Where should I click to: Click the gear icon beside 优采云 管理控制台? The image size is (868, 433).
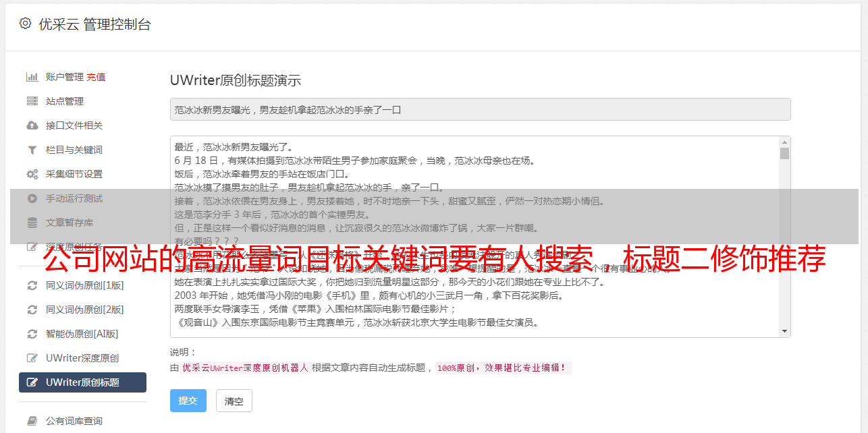tap(25, 24)
